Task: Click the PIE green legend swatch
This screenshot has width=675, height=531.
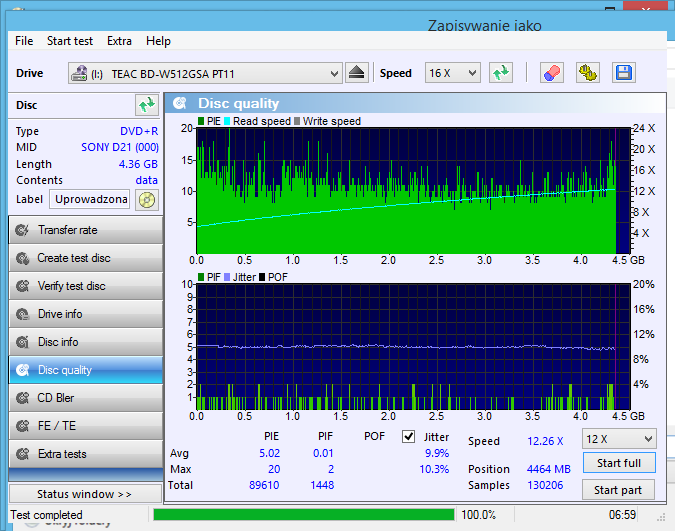Action: (201, 121)
